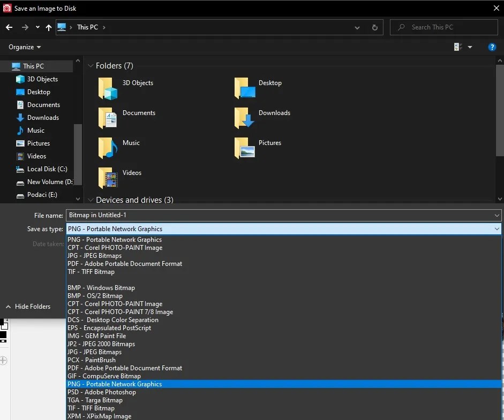Click the Back navigation arrow
The image size is (504, 420).
9,27
